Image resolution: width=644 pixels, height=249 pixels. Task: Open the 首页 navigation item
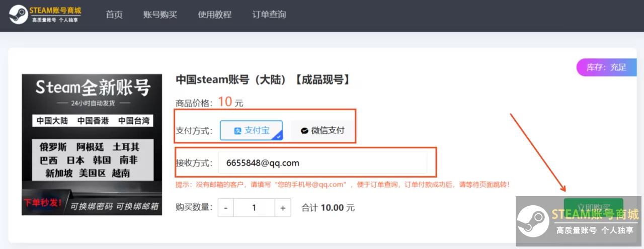[114, 15]
